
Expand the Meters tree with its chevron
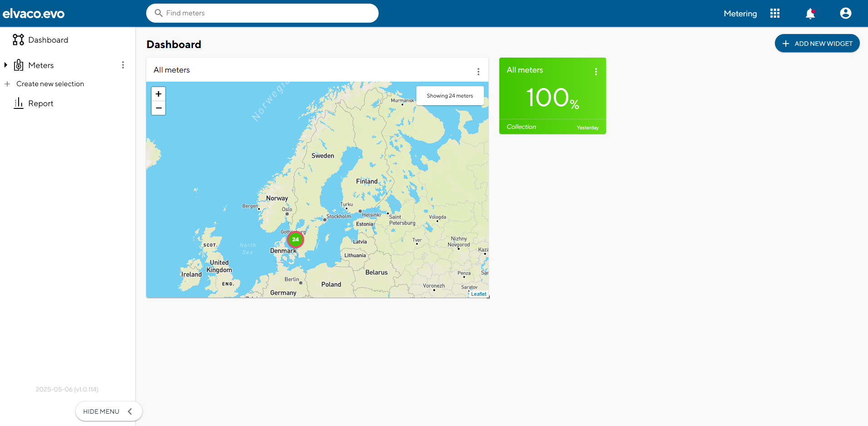point(5,65)
